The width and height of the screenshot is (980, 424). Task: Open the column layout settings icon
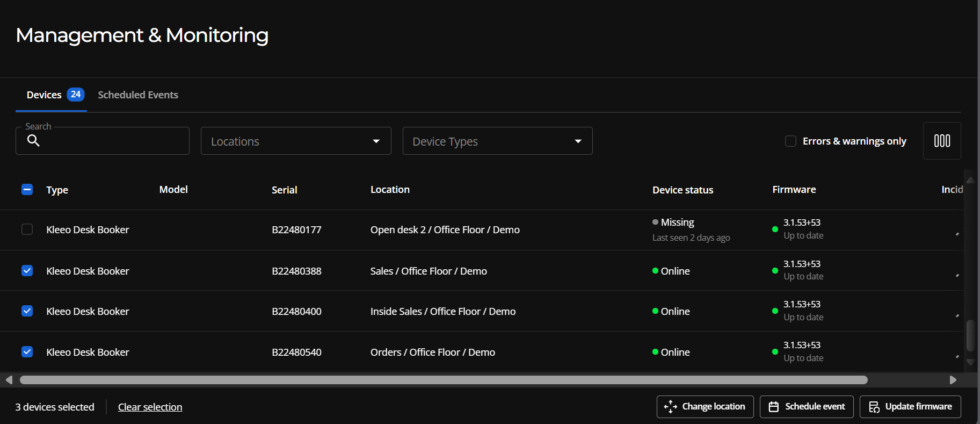(942, 141)
